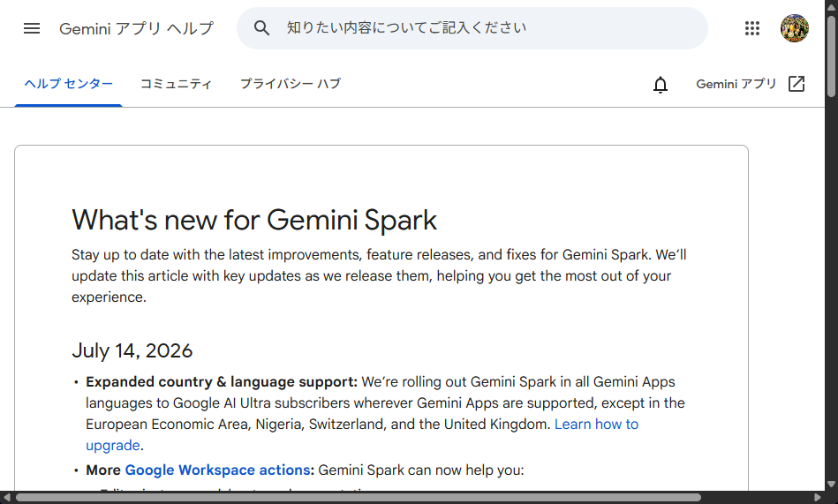
Task: Click the scroll right arrow
Action: 818,498
